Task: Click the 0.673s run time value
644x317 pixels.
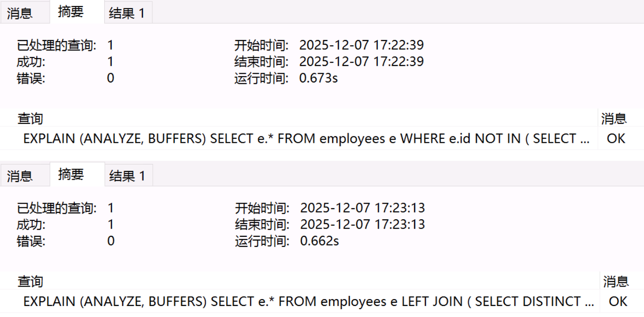Action: pyautogui.click(x=318, y=78)
